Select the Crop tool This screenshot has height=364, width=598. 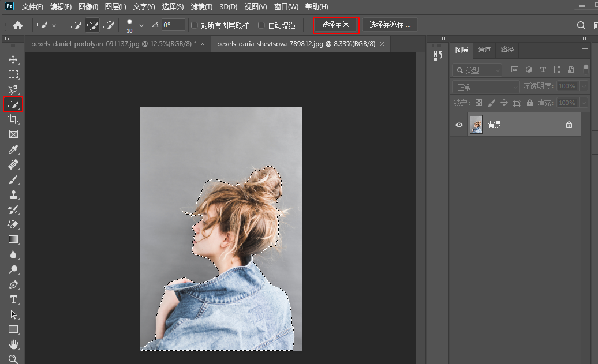click(x=13, y=119)
